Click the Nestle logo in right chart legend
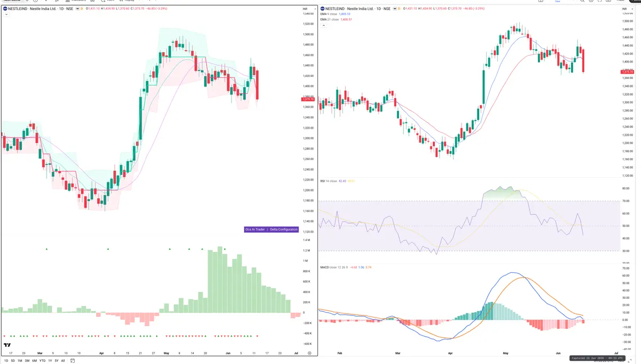Image resolution: width=641 pixels, height=364 pixels. pyautogui.click(x=323, y=9)
